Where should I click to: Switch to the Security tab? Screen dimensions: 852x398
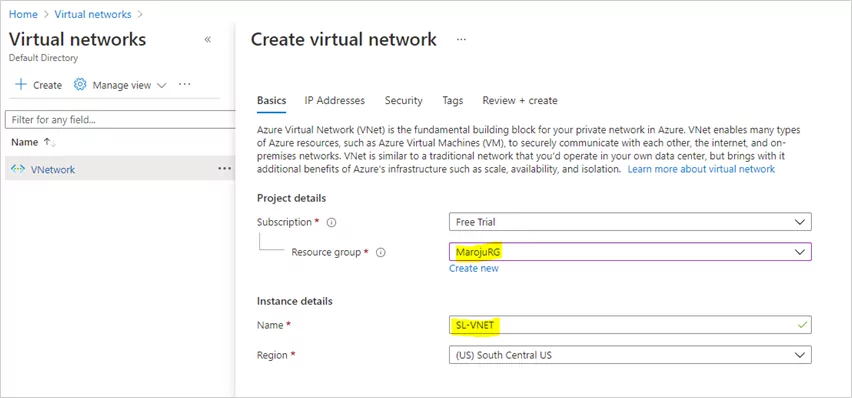coord(404,101)
